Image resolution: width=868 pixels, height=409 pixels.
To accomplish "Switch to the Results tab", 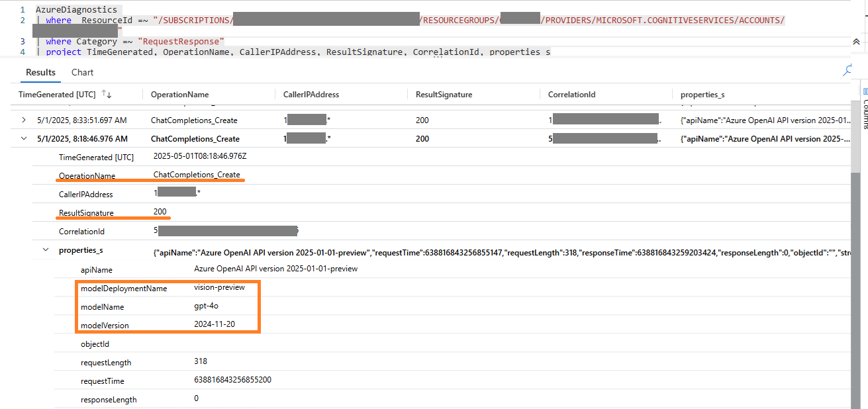I will [x=40, y=72].
